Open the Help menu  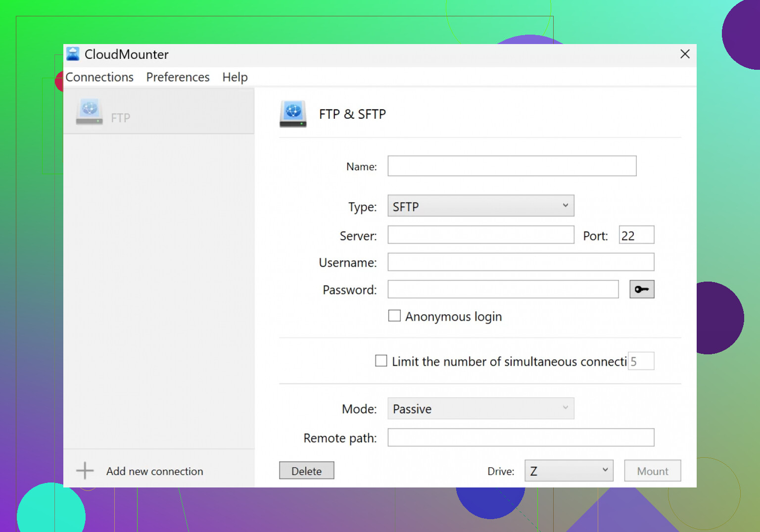pyautogui.click(x=235, y=77)
